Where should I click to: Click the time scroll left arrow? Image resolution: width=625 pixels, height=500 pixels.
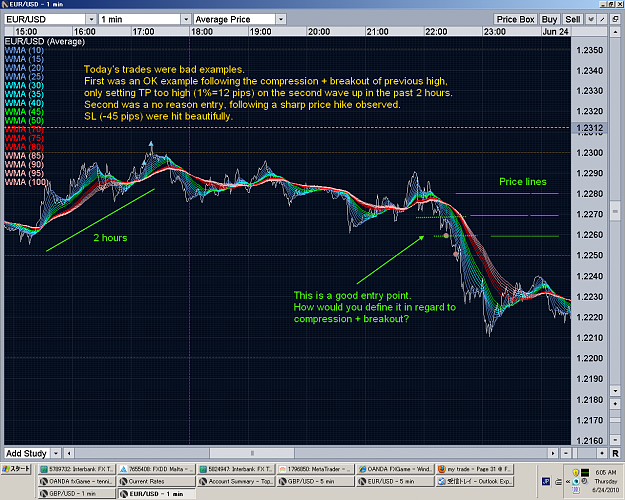tap(69, 453)
